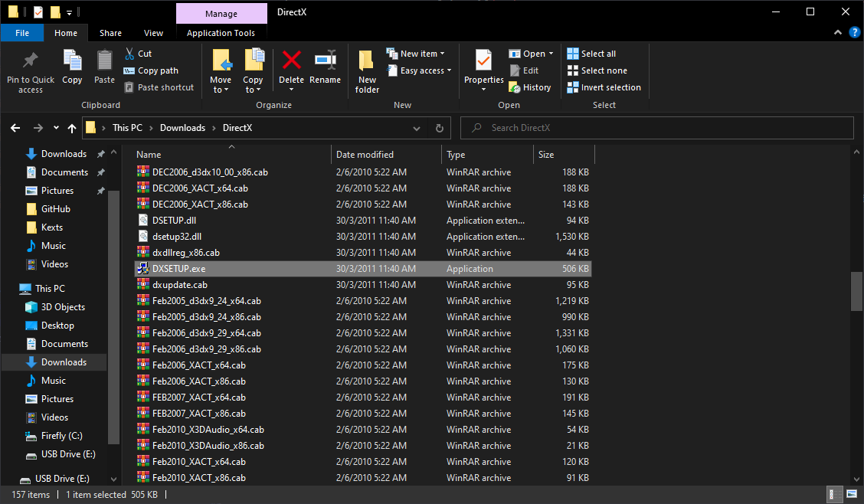Open the Share ribbon tab
This screenshot has height=504, width=864.
110,33
